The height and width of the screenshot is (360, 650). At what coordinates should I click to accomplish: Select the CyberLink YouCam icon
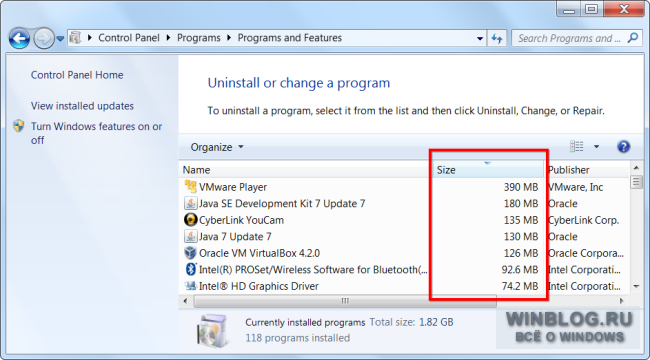pyautogui.click(x=190, y=220)
